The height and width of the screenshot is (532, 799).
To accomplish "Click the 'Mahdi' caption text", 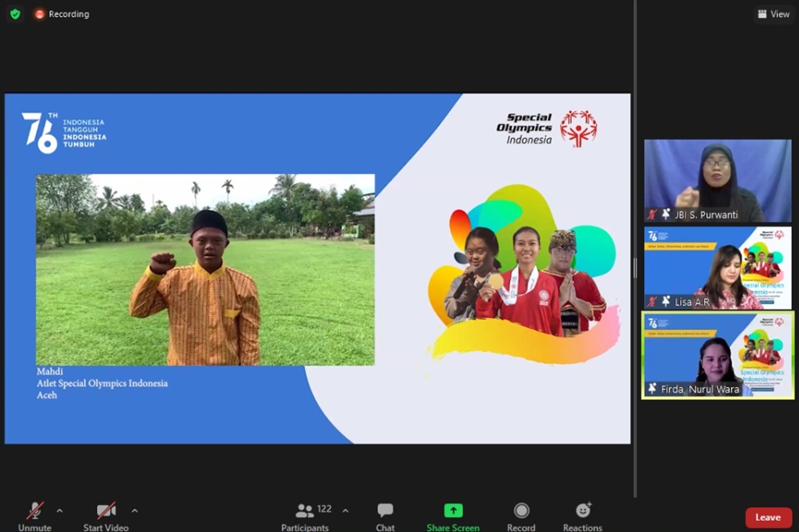I will pos(49,372).
